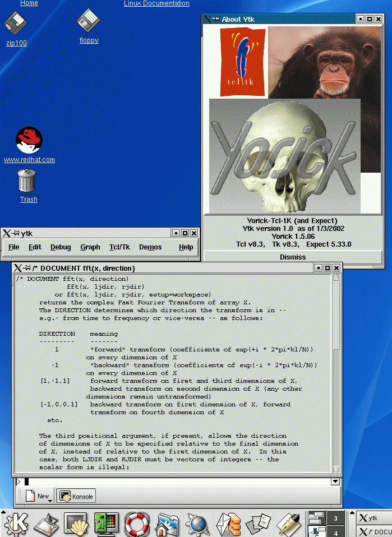Screen dimensions: 392x537
Task: Open the Red Hat website shortcut icon
Action: coord(29,140)
